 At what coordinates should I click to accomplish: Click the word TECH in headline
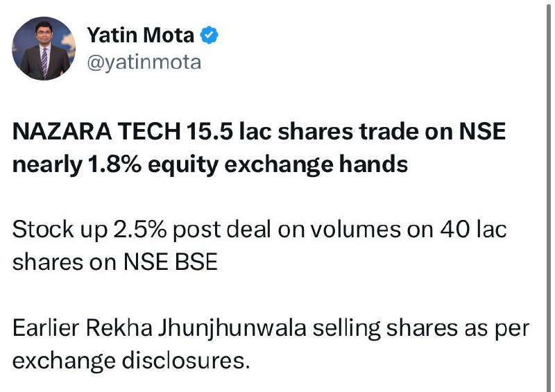point(149,131)
